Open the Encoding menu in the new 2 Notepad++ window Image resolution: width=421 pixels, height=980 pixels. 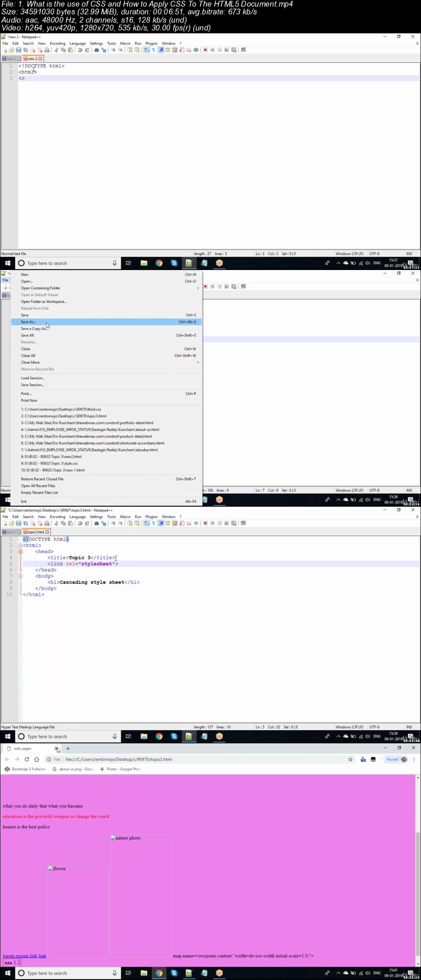pyautogui.click(x=58, y=43)
